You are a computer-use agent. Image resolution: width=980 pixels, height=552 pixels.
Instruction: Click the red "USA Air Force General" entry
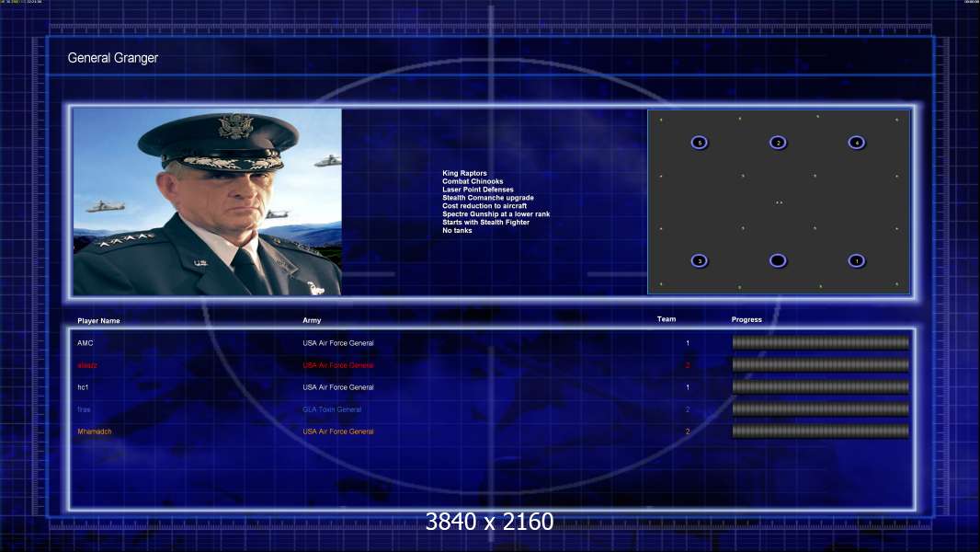[x=338, y=365]
